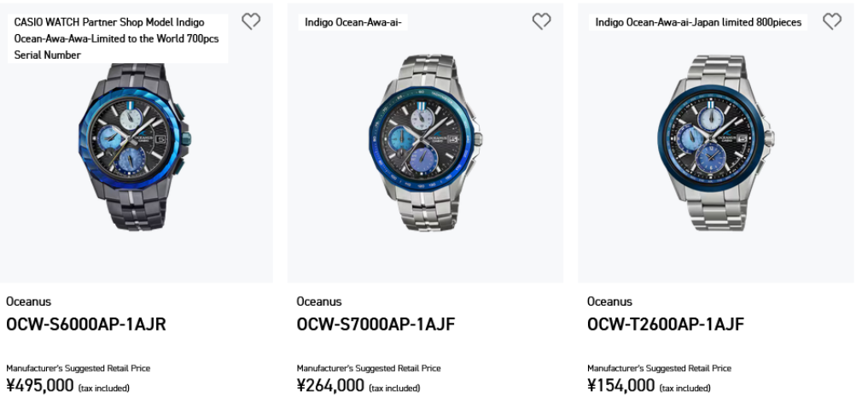
Task: Select the ¥264,000 price text
Action: (x=330, y=385)
